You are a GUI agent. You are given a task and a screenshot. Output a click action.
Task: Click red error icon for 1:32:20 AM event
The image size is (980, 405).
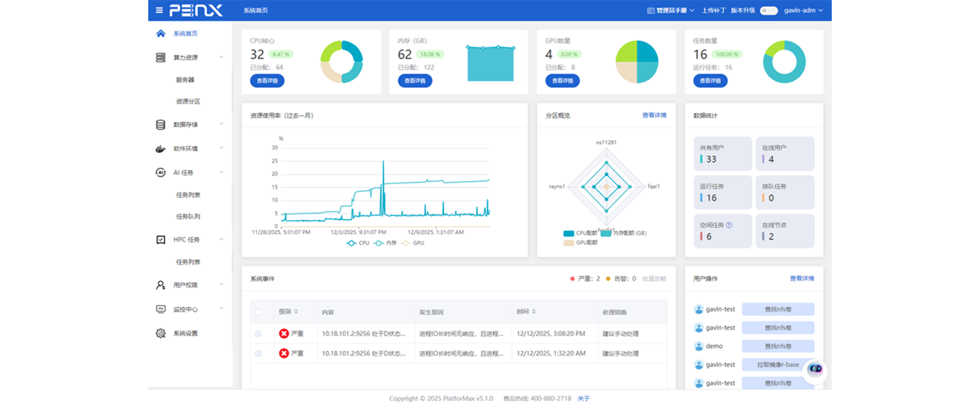(x=284, y=353)
